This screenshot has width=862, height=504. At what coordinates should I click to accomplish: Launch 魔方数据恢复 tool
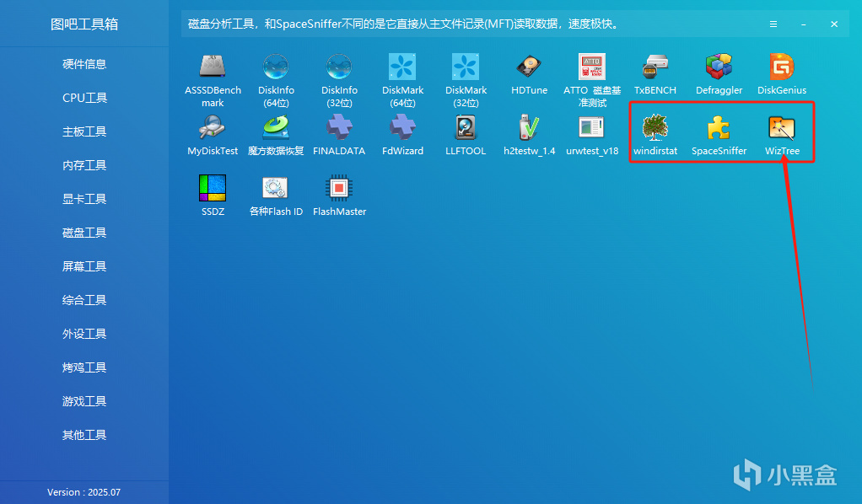276,135
